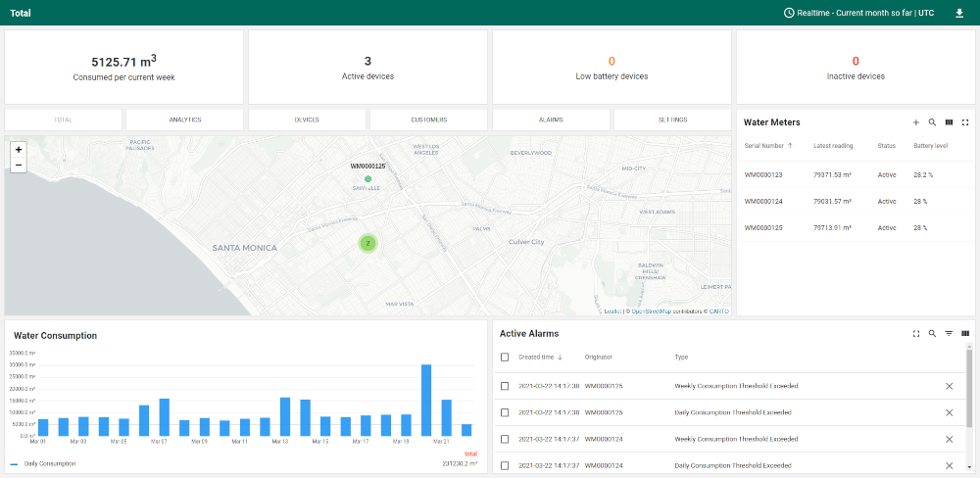The image size is (980, 478).
Task: Go to the Settings section
Action: click(x=672, y=119)
